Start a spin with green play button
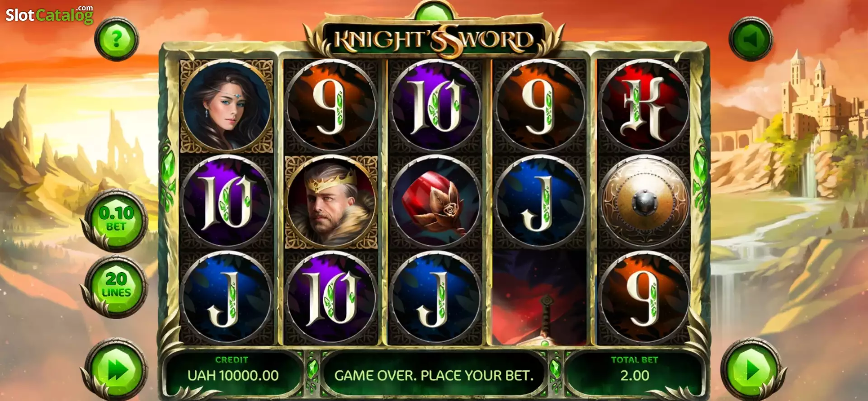Viewport: 868px width, 401px height. pyautogui.click(x=752, y=370)
